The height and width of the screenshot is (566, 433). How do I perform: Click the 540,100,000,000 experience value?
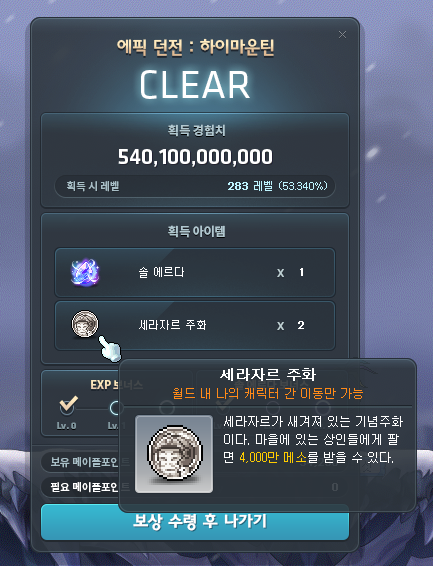coord(195,157)
